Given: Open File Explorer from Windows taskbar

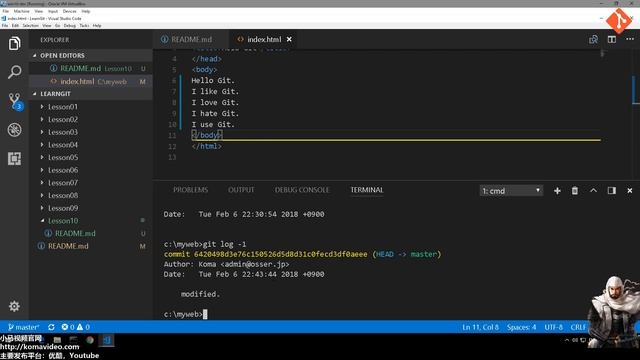Looking at the screenshot, I should (57, 340).
